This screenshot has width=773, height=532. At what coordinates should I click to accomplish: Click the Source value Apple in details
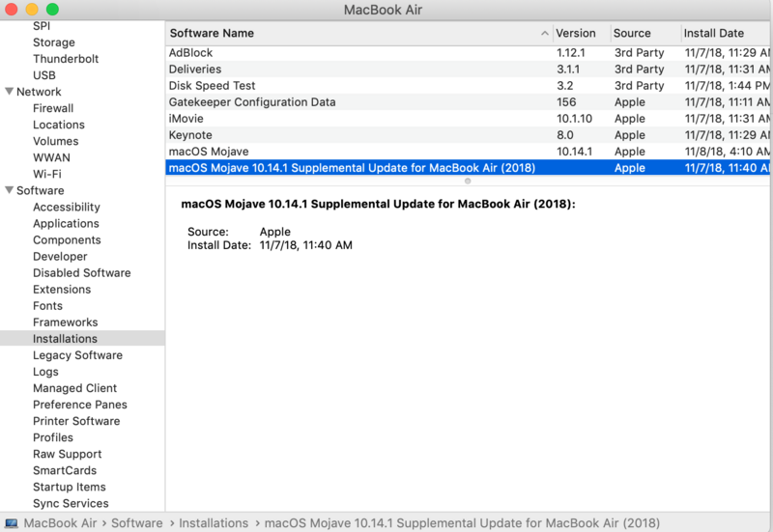(x=274, y=232)
